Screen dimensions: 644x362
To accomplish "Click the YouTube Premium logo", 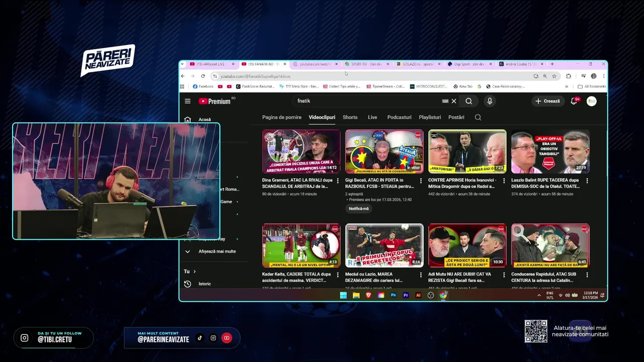I will coord(214,101).
